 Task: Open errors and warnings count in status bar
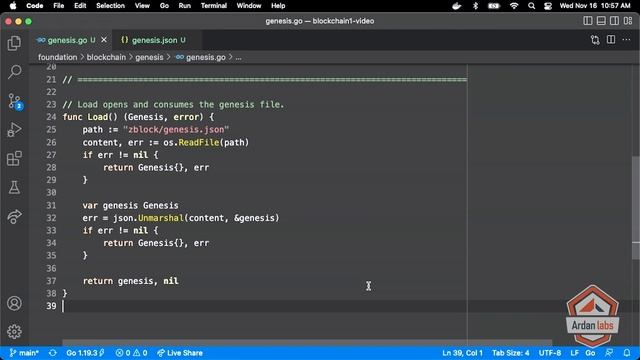coord(131,353)
